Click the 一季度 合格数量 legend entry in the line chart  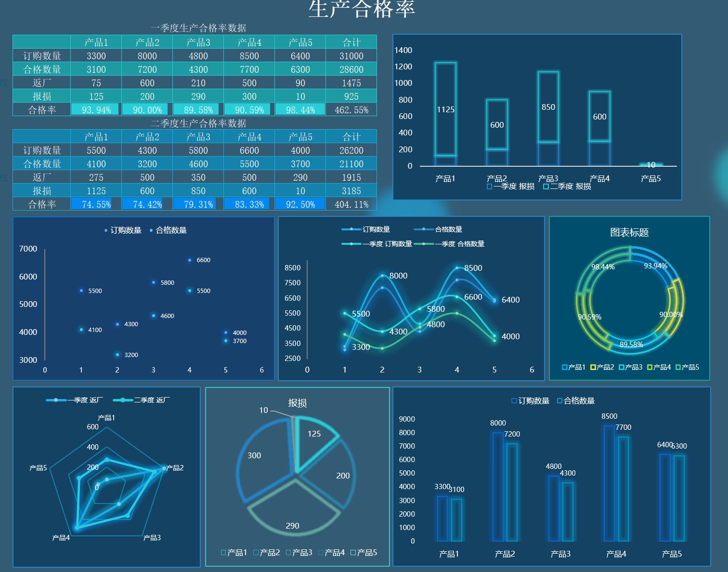point(449,244)
